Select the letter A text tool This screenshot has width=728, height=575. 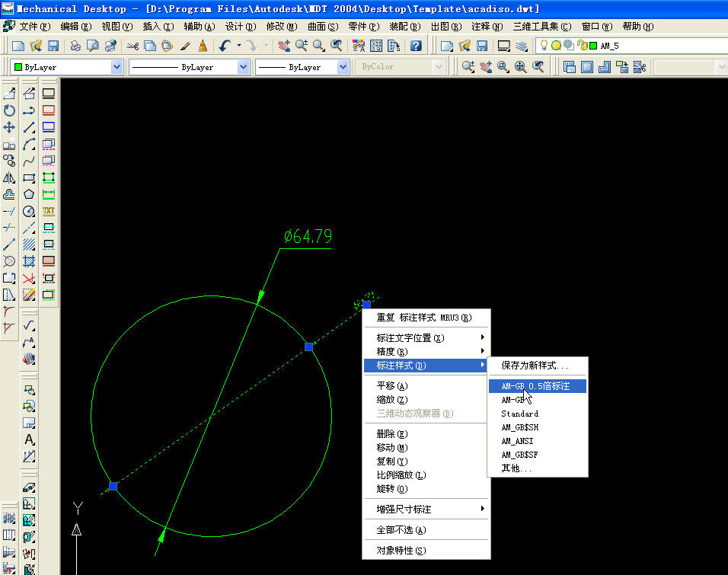pyautogui.click(x=29, y=439)
